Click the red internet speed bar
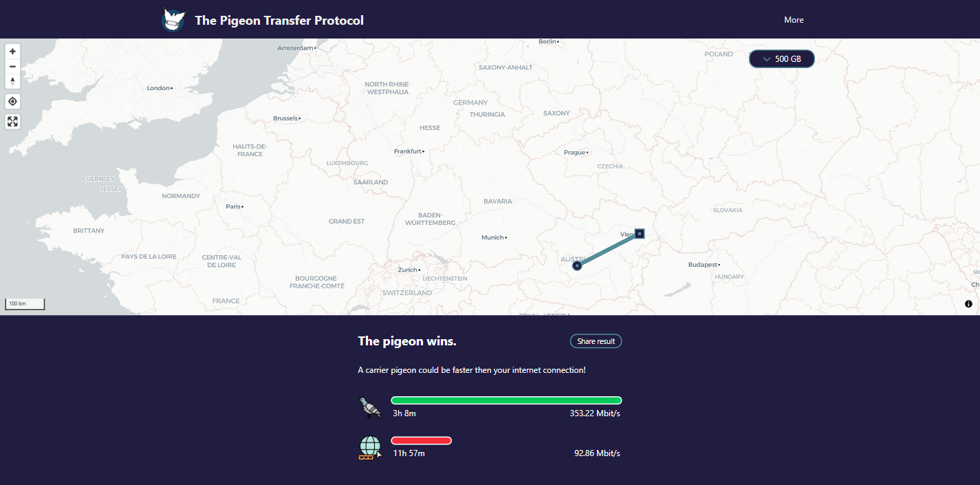 421,440
